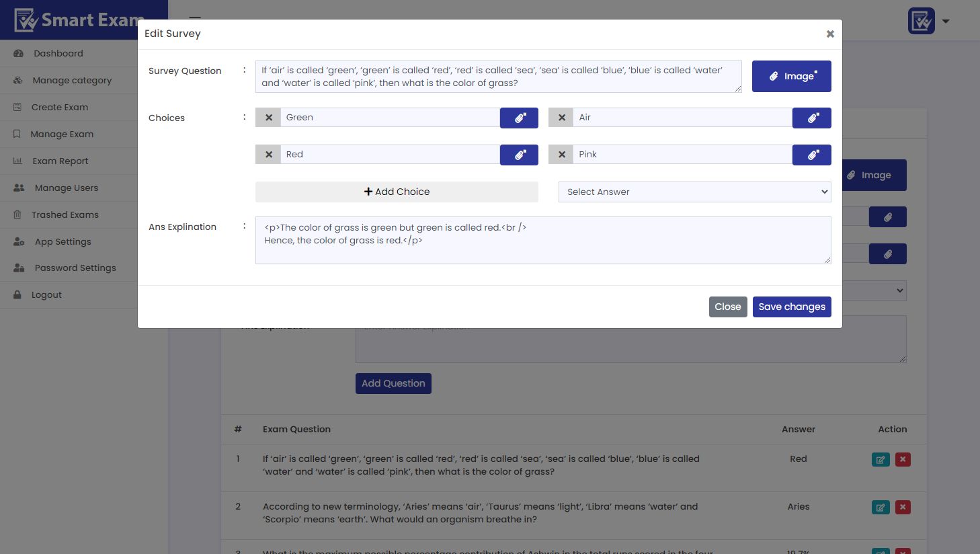The height and width of the screenshot is (554, 980).
Task: Click the 'Red' answer cell in row 1
Action: tap(799, 459)
